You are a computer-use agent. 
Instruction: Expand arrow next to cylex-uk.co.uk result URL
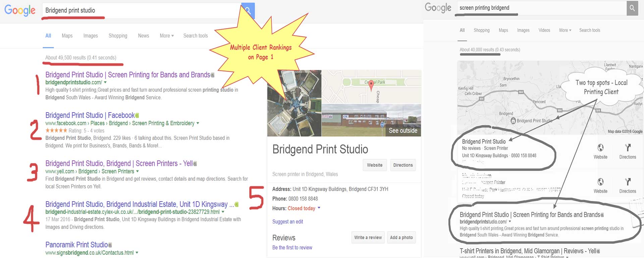(223, 212)
